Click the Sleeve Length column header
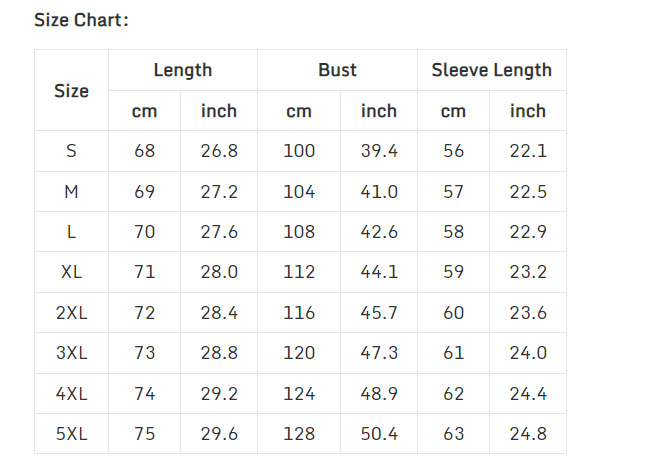Image resolution: width=655 pixels, height=462 pixels. click(x=491, y=70)
